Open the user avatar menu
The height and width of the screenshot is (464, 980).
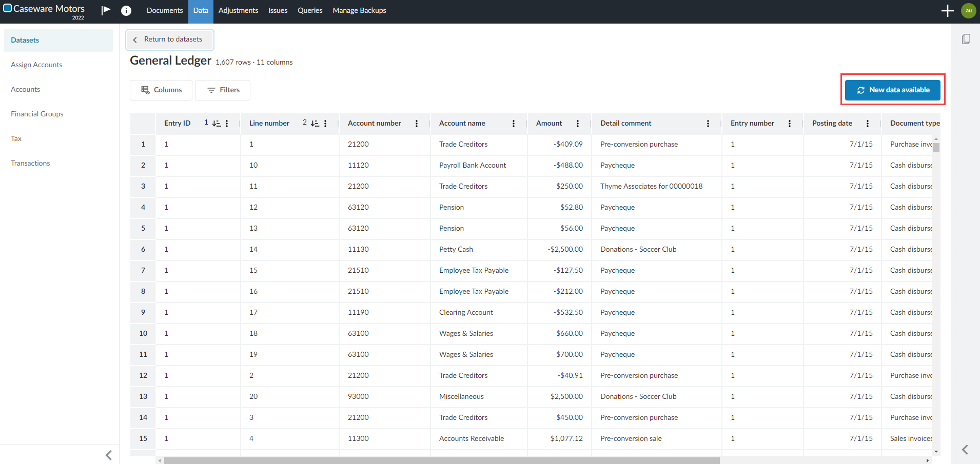point(968,11)
